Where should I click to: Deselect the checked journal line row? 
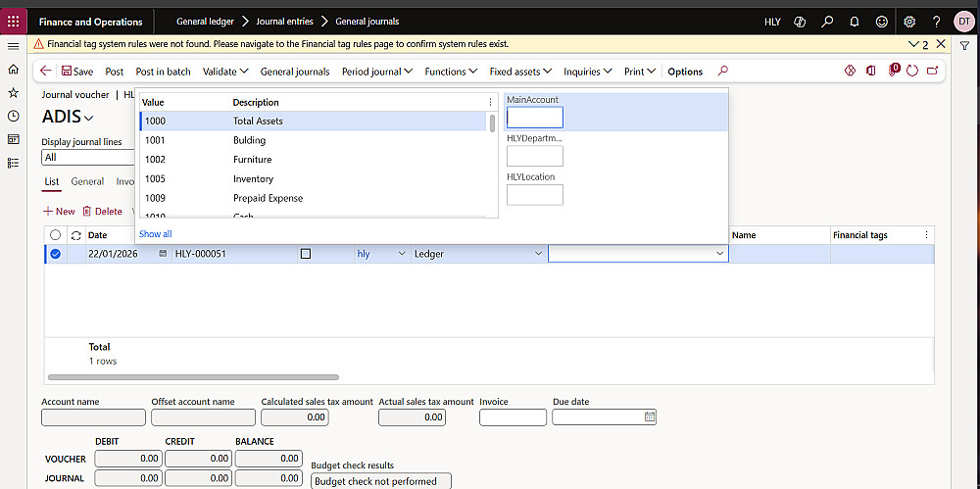click(55, 254)
